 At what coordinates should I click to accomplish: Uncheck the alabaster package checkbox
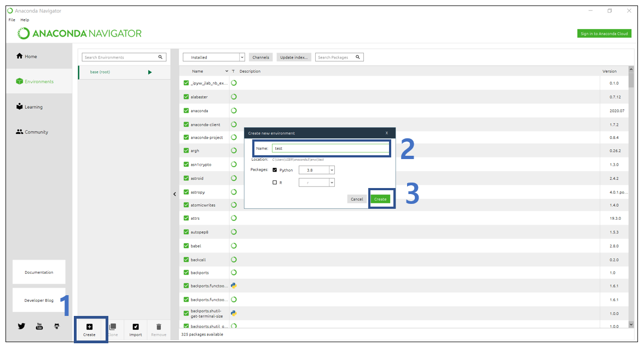click(x=186, y=97)
